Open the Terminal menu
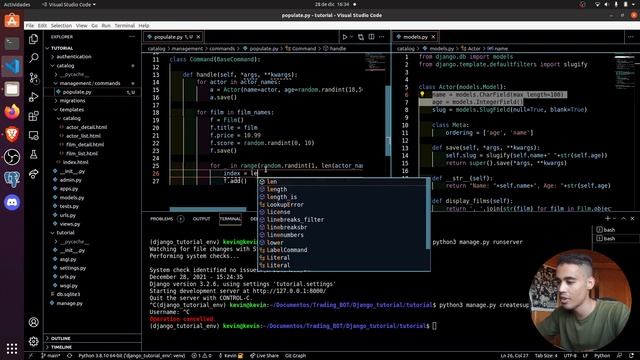Image resolution: width=640 pixels, height=360 pixels. point(124,25)
